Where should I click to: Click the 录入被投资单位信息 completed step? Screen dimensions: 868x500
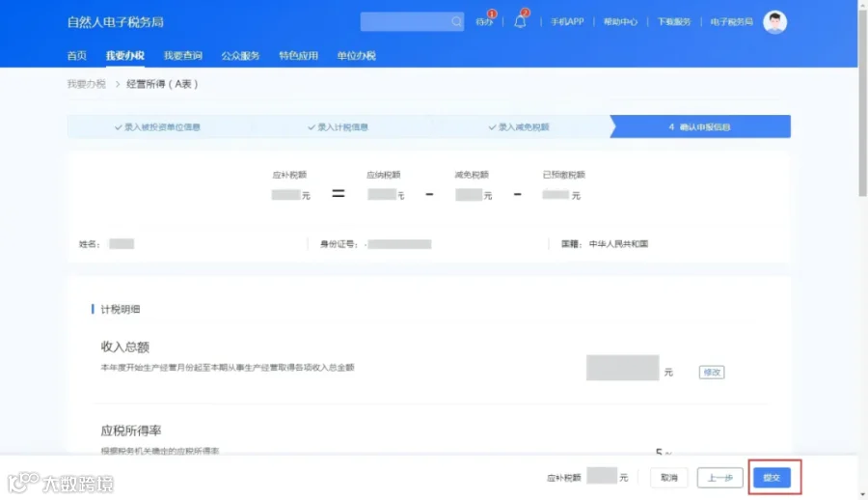157,127
